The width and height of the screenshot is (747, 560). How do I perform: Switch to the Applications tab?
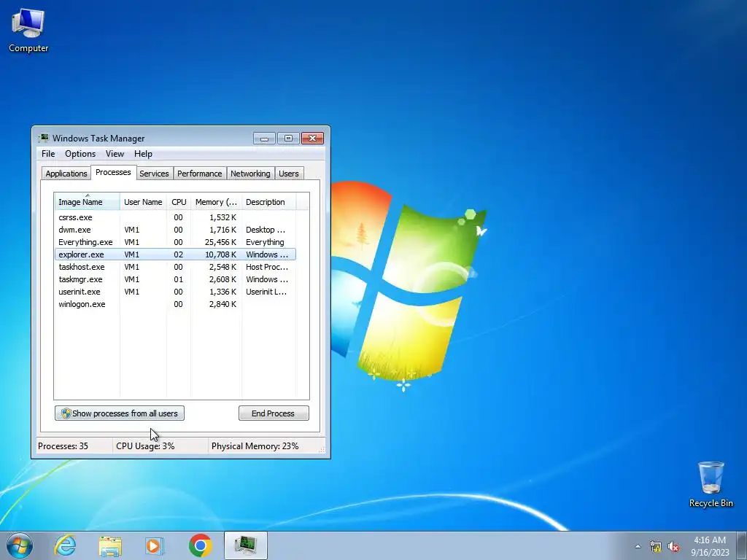[x=66, y=174]
